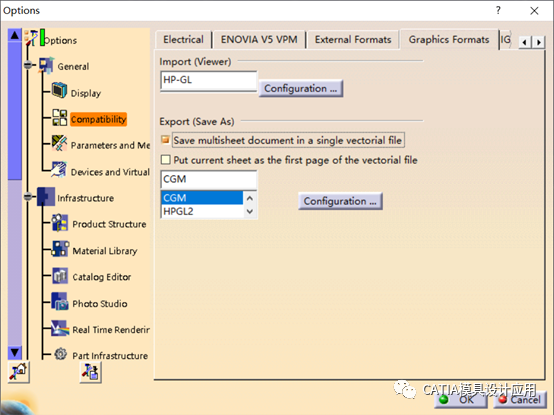
Task: Collapse the Infrastructure tree node
Action: (x=28, y=197)
